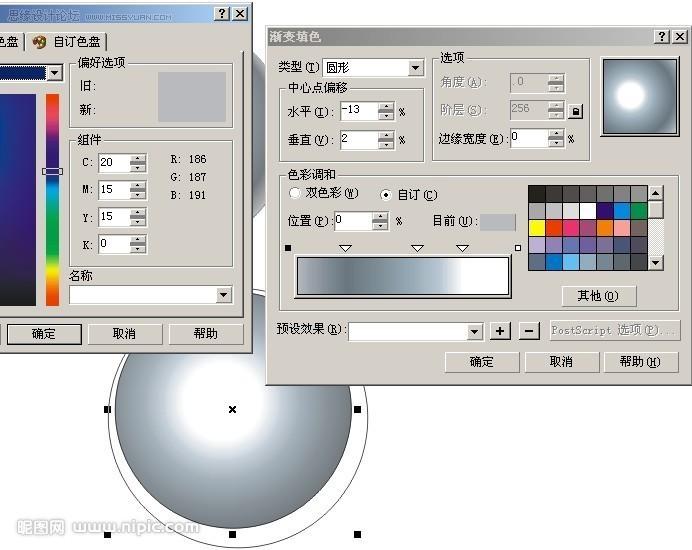Screen dimensions: 692x550
Task: Open the 类型 圆形 dropdown
Action: click(415, 68)
